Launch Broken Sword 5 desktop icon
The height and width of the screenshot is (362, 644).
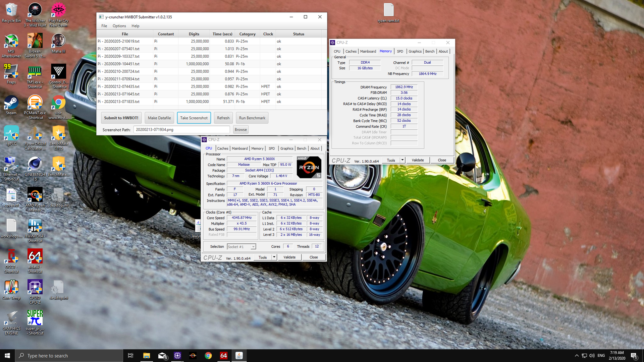[35, 46]
